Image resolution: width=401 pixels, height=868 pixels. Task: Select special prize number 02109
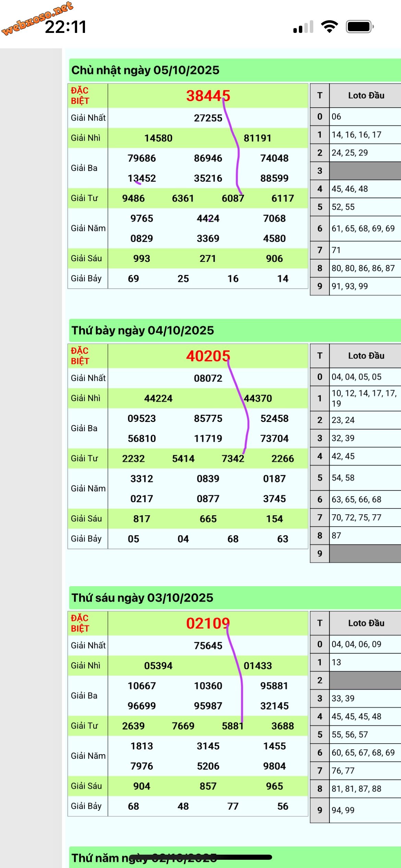208,624
